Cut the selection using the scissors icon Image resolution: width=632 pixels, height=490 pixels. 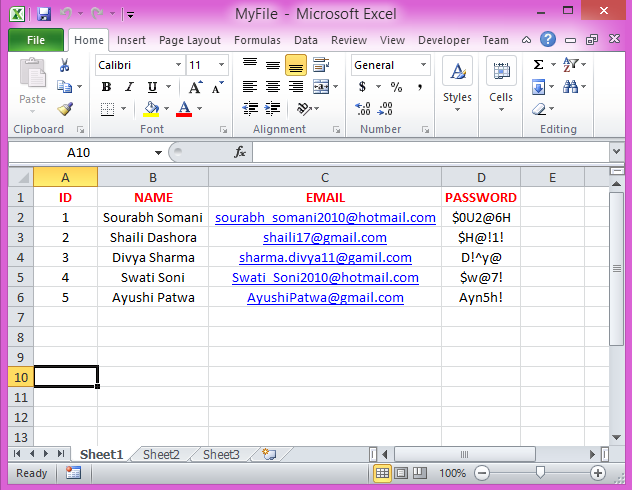click(x=64, y=65)
